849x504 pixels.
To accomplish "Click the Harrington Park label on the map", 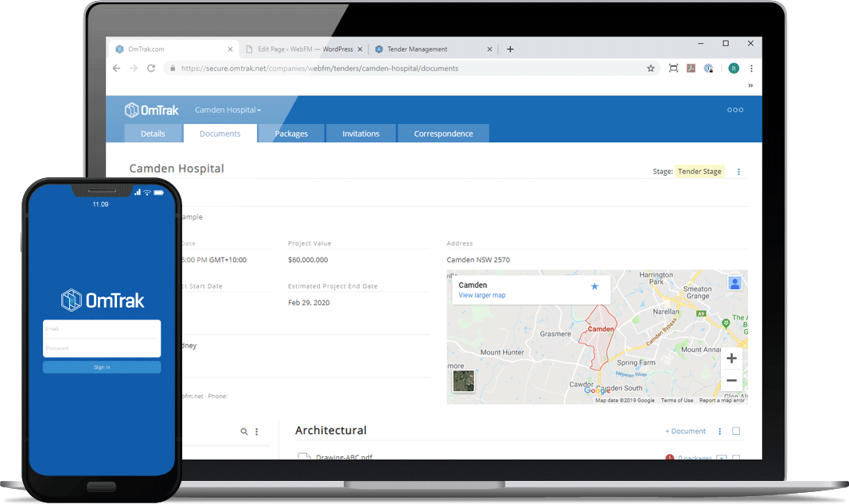I will [x=656, y=278].
